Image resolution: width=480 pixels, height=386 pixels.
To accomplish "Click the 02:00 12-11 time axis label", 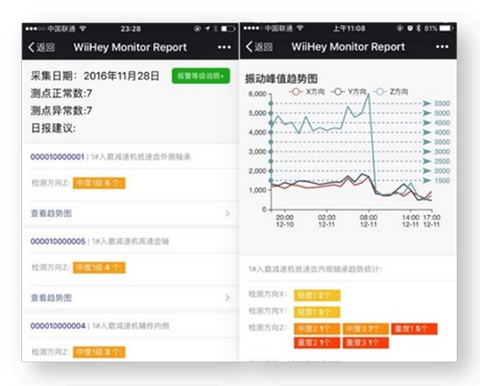I will pos(326,221).
